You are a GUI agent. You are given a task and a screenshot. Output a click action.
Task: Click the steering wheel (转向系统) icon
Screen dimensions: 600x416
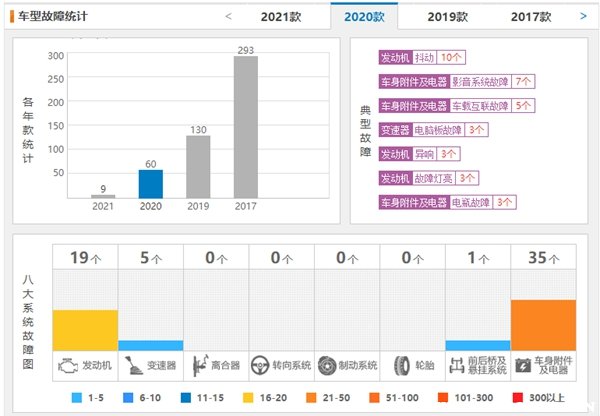click(262, 365)
